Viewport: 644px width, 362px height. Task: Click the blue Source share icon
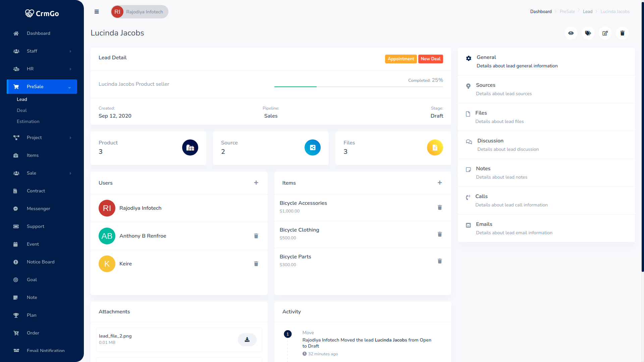click(x=312, y=147)
